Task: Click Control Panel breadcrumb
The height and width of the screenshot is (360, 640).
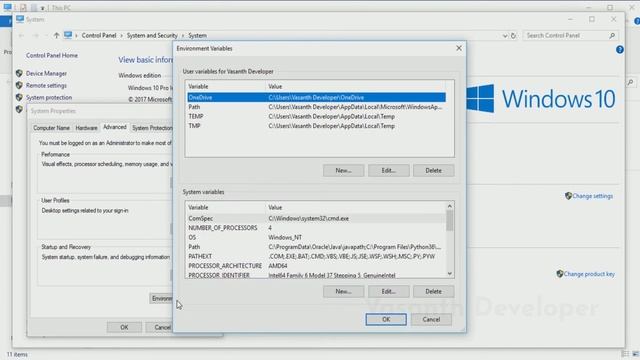Action: point(99,36)
